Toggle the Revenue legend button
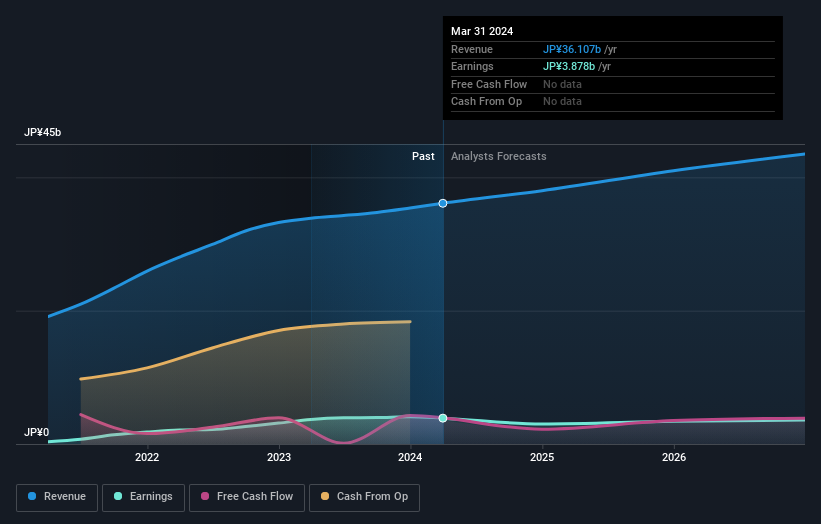Image resolution: width=821 pixels, height=524 pixels. pos(57,497)
